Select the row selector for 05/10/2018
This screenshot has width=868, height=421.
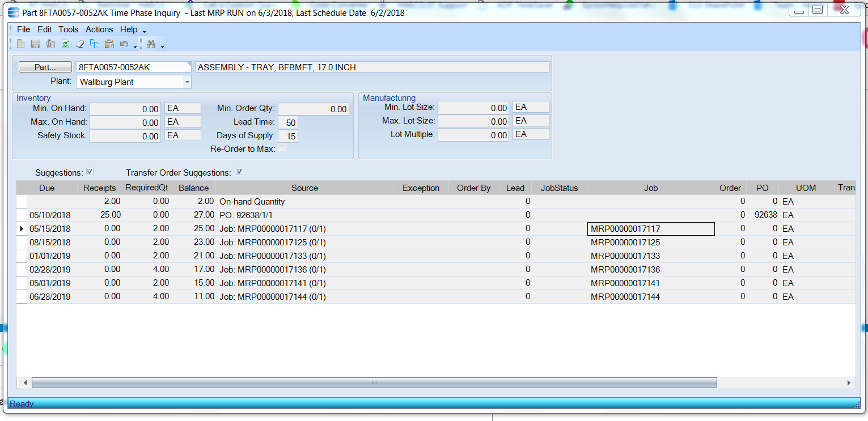click(x=22, y=215)
